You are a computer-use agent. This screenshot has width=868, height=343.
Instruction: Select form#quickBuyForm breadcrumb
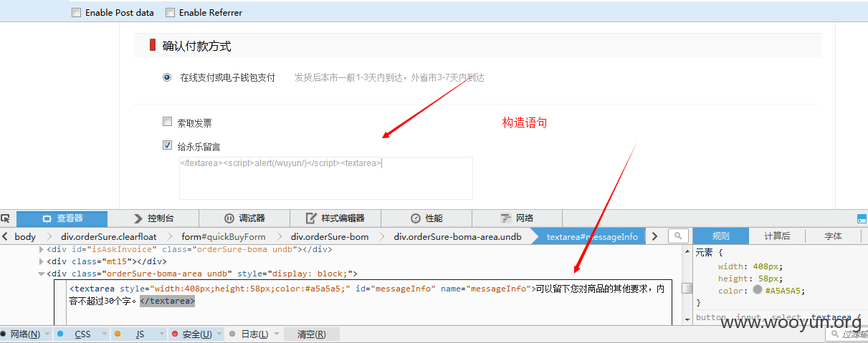(x=223, y=236)
